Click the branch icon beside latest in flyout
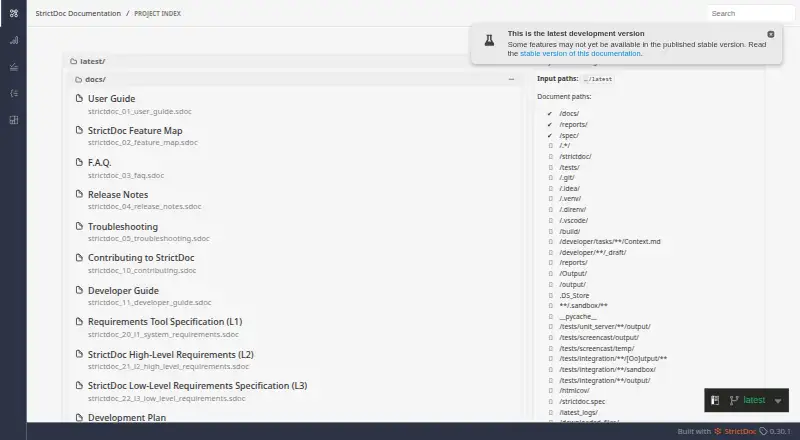The height and width of the screenshot is (440, 800). click(x=734, y=400)
